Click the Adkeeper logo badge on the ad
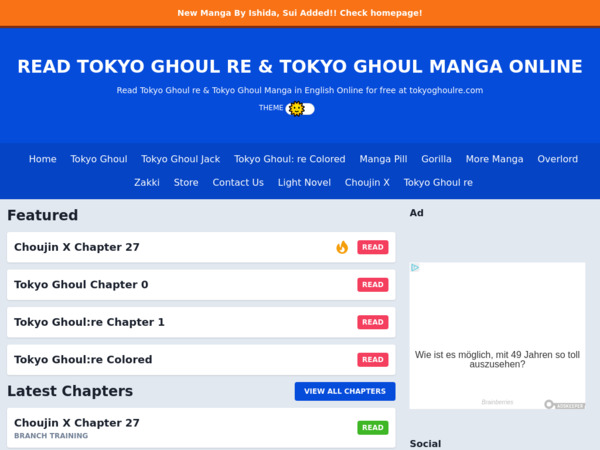This screenshot has width=600, height=450. pos(564,404)
